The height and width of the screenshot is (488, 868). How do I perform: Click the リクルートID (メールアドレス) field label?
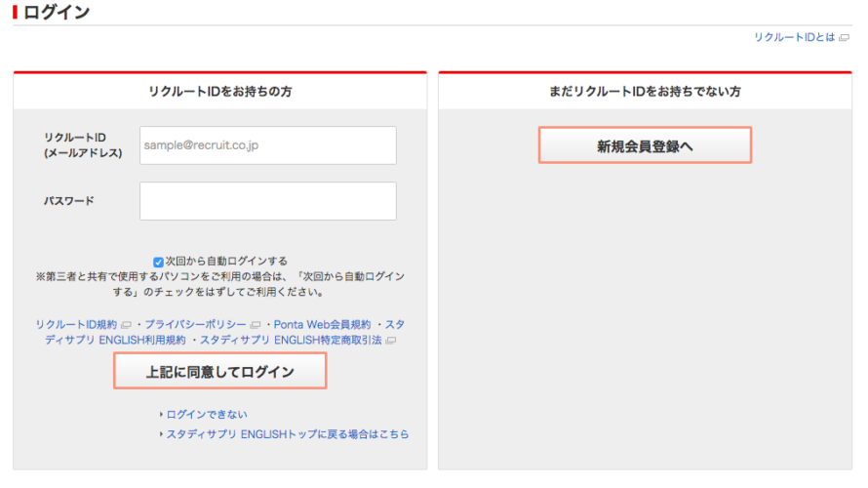(83, 145)
